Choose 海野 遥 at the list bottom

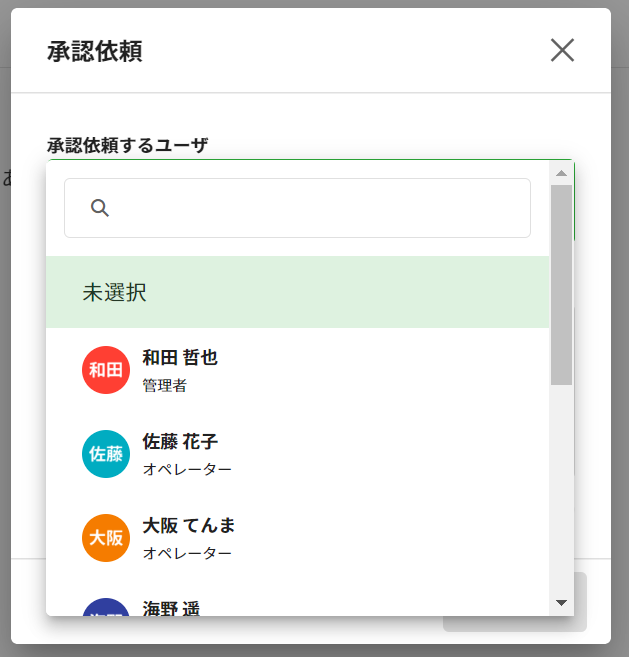tap(171, 607)
